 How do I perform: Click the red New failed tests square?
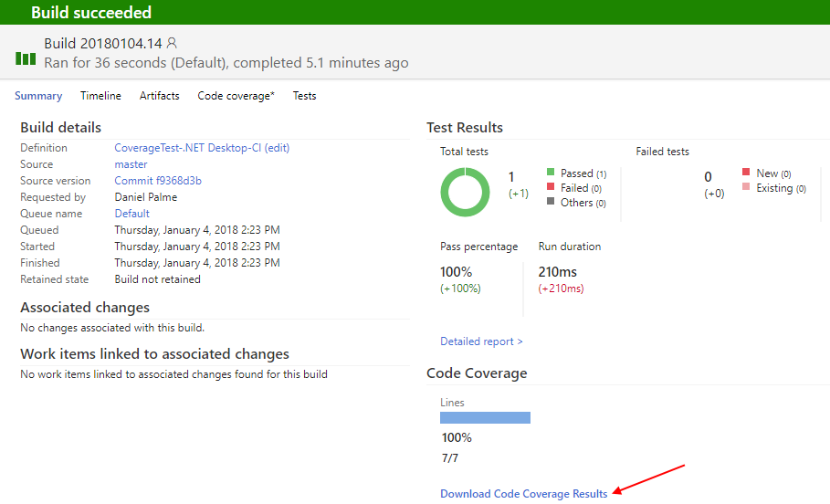(x=746, y=172)
